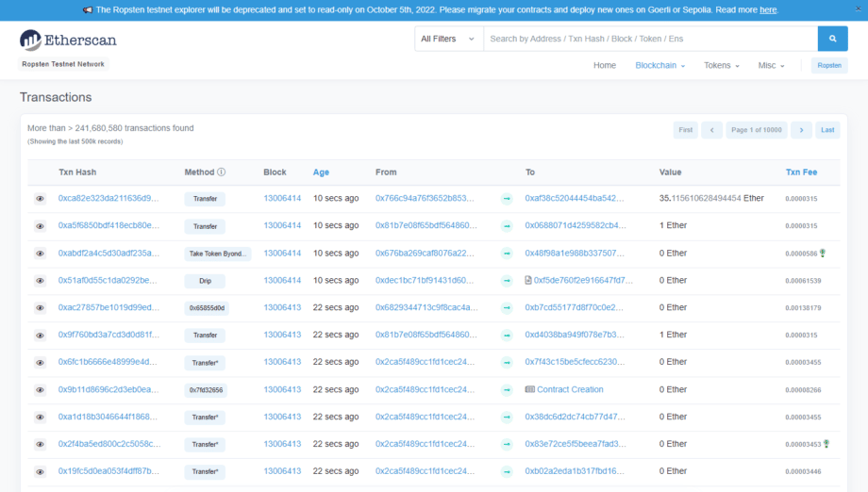Open the All Filters dropdown
868x492 pixels.
tap(448, 39)
